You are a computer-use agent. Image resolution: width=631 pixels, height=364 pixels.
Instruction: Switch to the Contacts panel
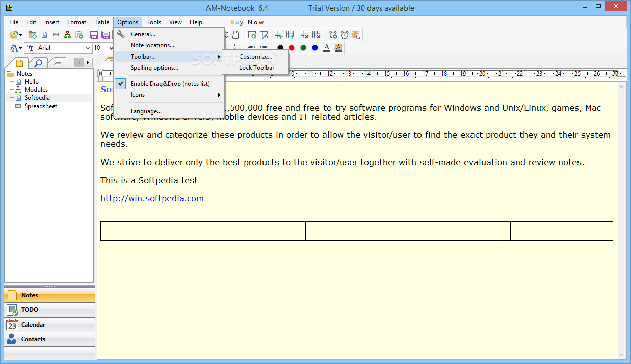coord(49,339)
